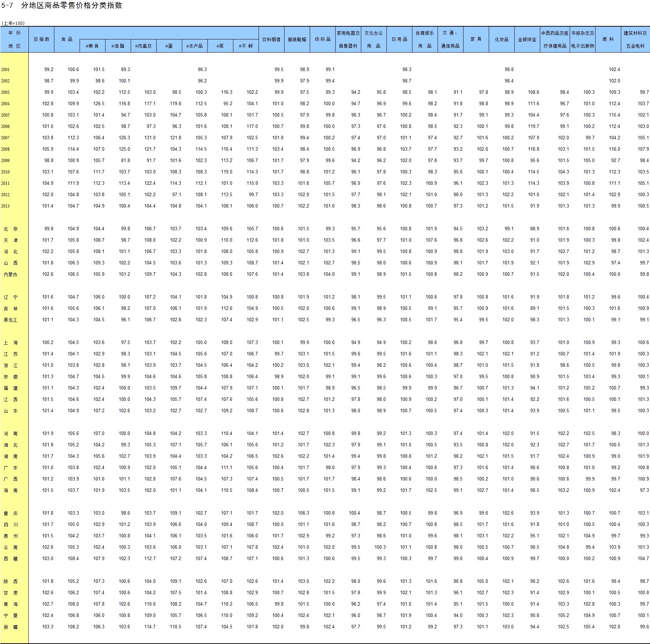Image resolution: width=650 pixels, height=644 pixels.
Task: Click 116.0 in 2008 燃料 cell
Action: click(x=614, y=149)
